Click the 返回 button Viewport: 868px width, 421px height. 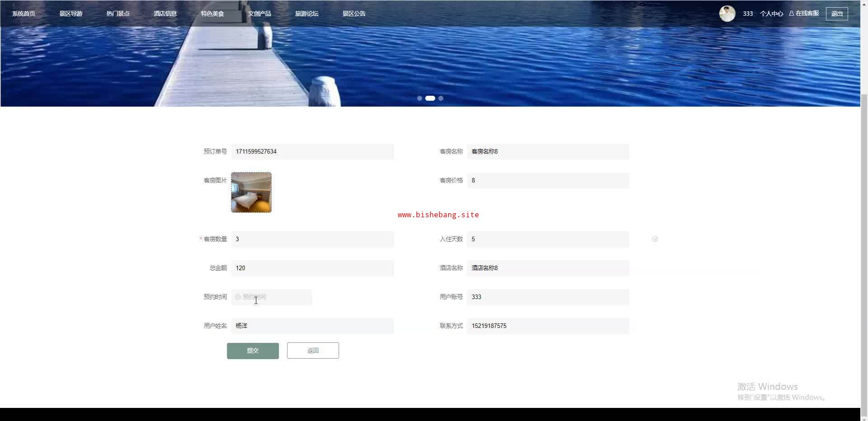313,351
